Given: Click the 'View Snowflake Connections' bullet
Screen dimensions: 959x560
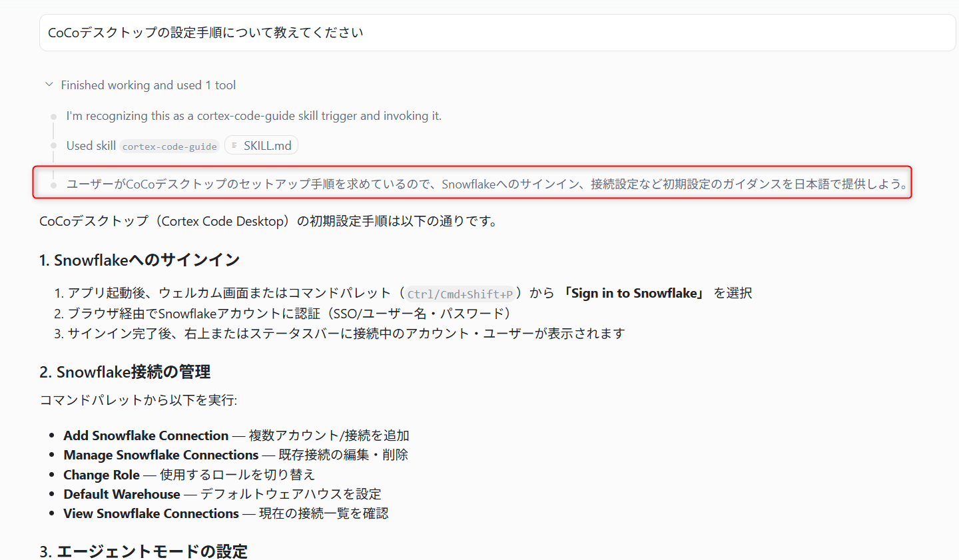Looking at the screenshot, I should [x=226, y=513].
